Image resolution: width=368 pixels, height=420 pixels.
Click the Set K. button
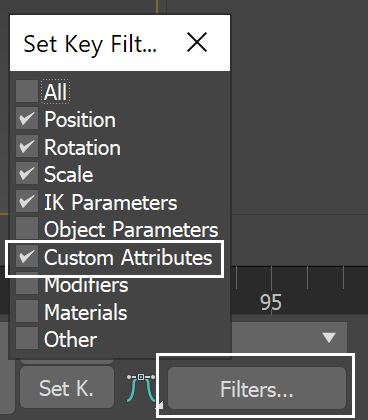tap(67, 387)
